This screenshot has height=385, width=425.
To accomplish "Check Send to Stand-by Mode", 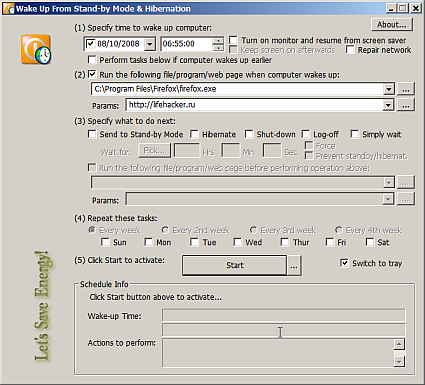I will pyautogui.click(x=92, y=134).
